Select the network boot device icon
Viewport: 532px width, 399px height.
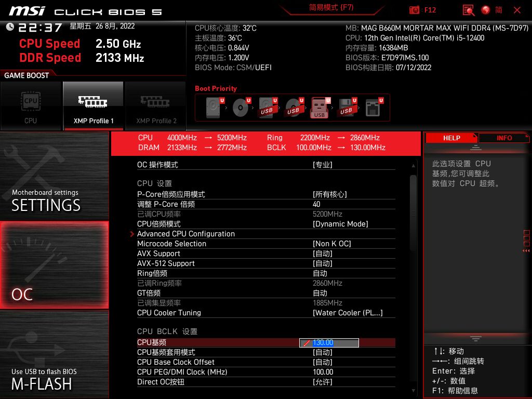[x=374, y=108]
